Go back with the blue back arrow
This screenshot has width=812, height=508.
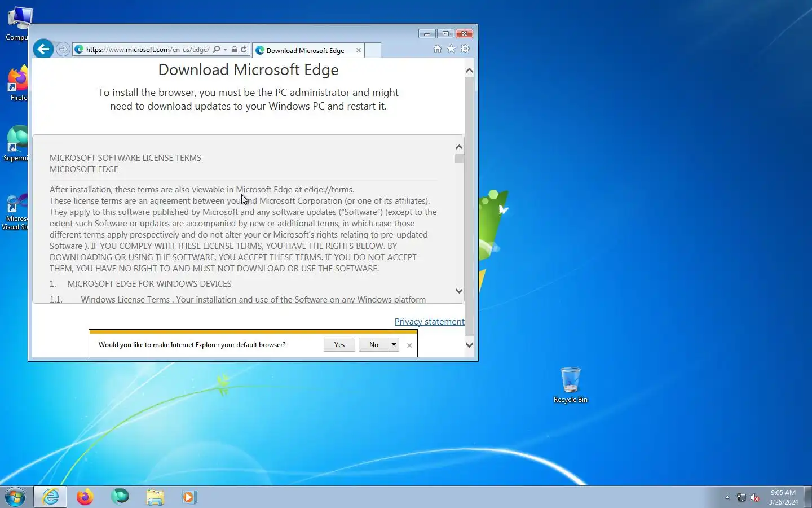(43, 49)
